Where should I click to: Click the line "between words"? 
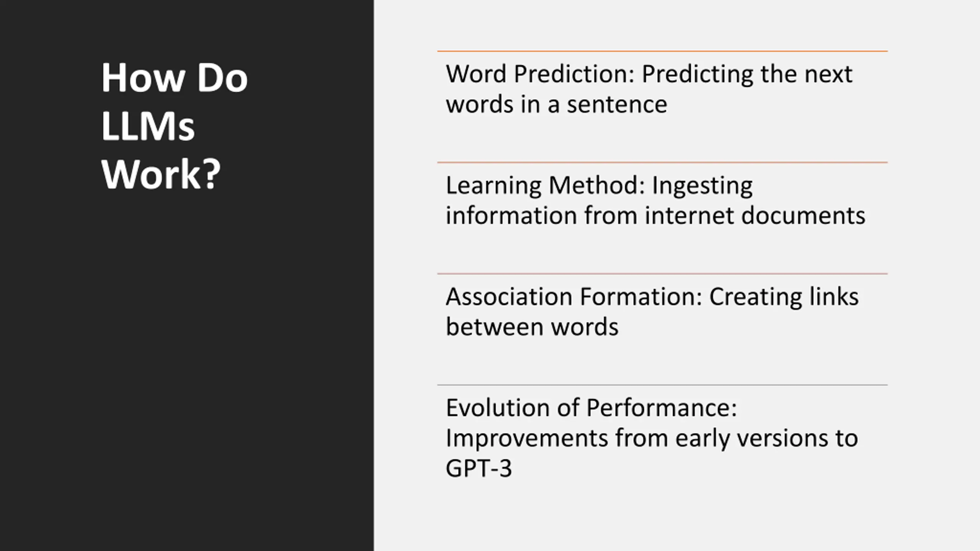(532, 327)
